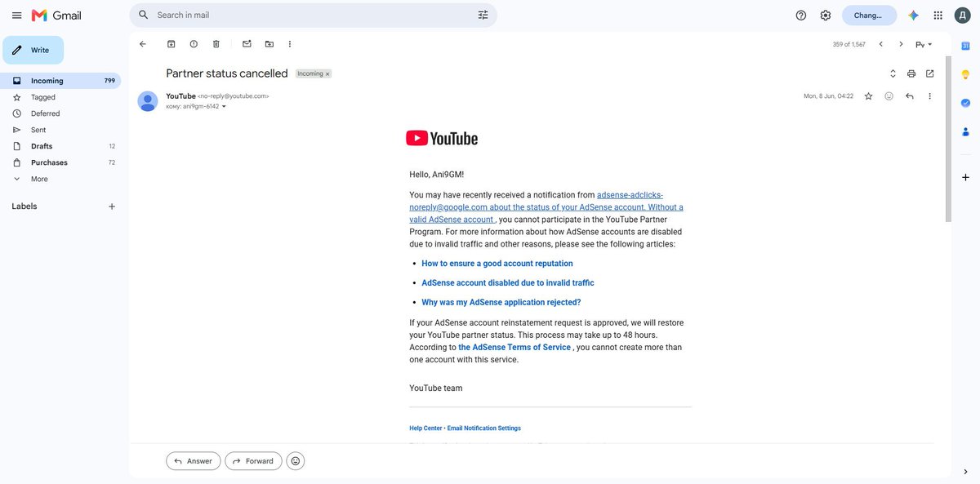This screenshot has width=980, height=484.
Task: Open 'AdSense account disabled due to invalid traffic'
Action: (508, 283)
